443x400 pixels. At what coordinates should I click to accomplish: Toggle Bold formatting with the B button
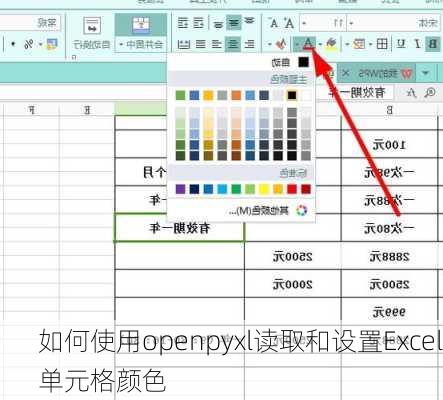[433, 44]
